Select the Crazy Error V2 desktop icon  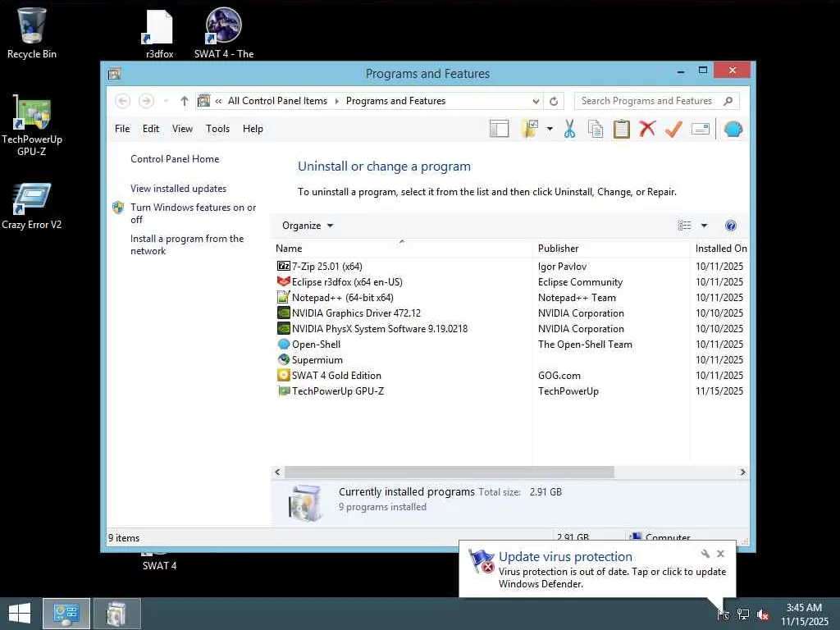[32, 206]
